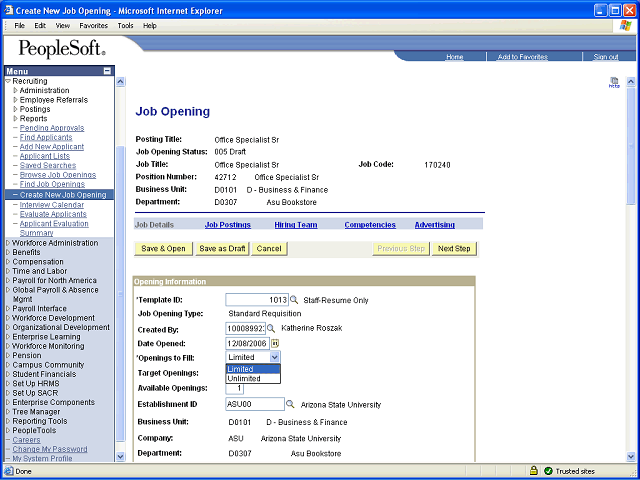Expand Workforce Administration menu
Screen dimensions: 640x480
[x=8, y=243]
